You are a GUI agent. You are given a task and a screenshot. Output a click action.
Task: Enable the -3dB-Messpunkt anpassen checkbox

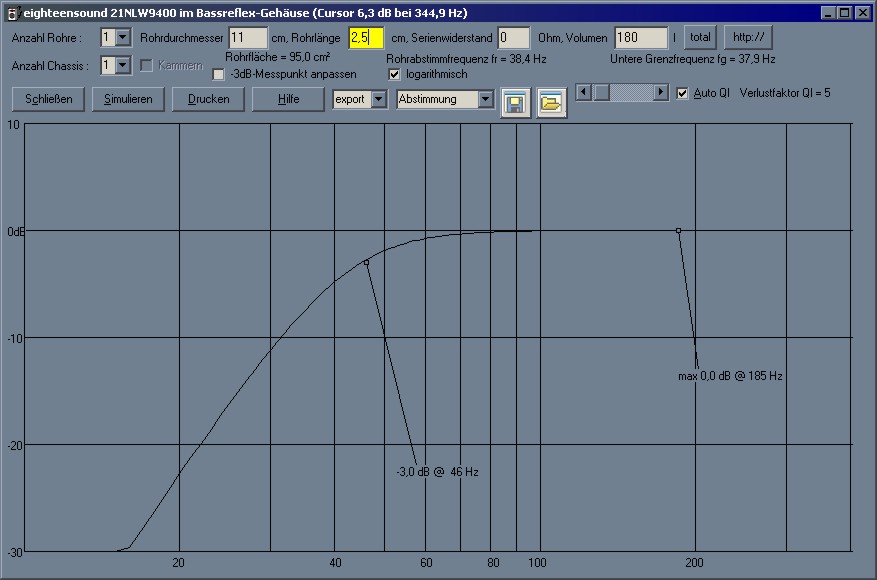[x=219, y=74]
